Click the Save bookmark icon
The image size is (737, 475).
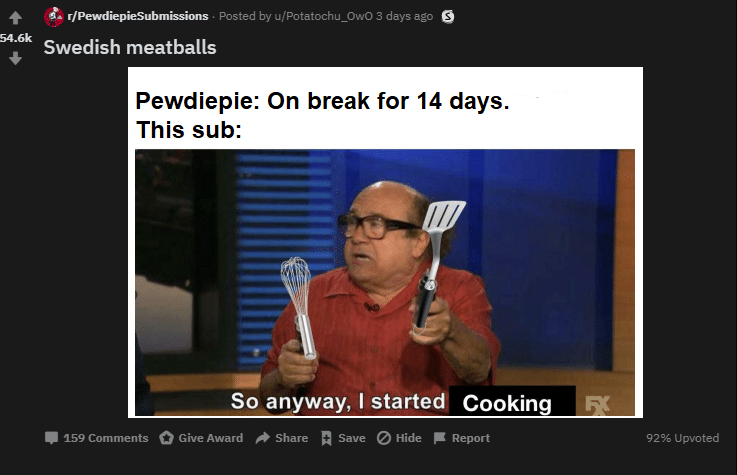[x=326, y=438]
